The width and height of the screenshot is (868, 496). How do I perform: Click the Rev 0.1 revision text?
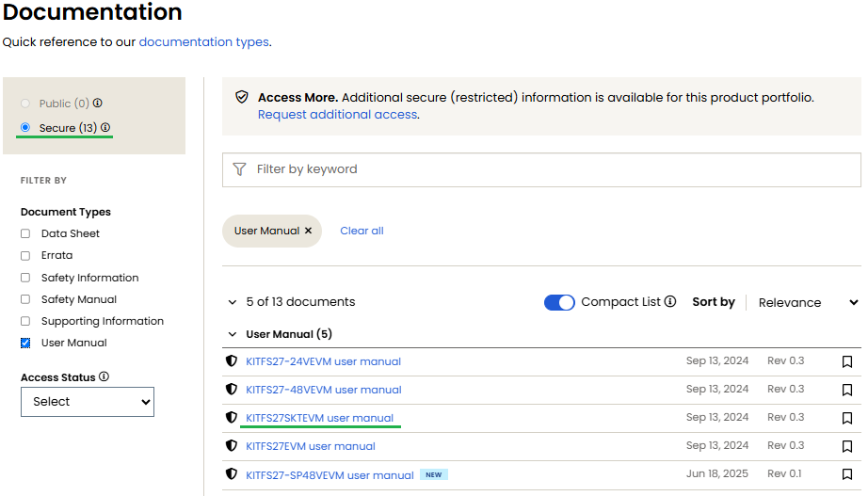[784, 473]
